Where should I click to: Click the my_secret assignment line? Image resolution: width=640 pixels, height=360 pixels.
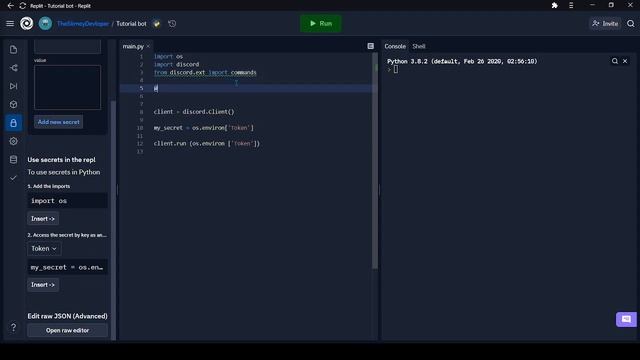click(204, 128)
